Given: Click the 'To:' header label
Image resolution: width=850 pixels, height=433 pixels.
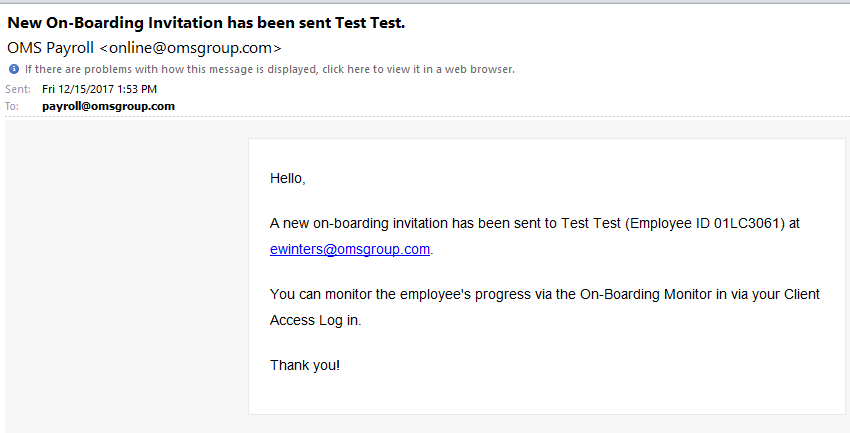Looking at the screenshot, I should click(x=12, y=106).
